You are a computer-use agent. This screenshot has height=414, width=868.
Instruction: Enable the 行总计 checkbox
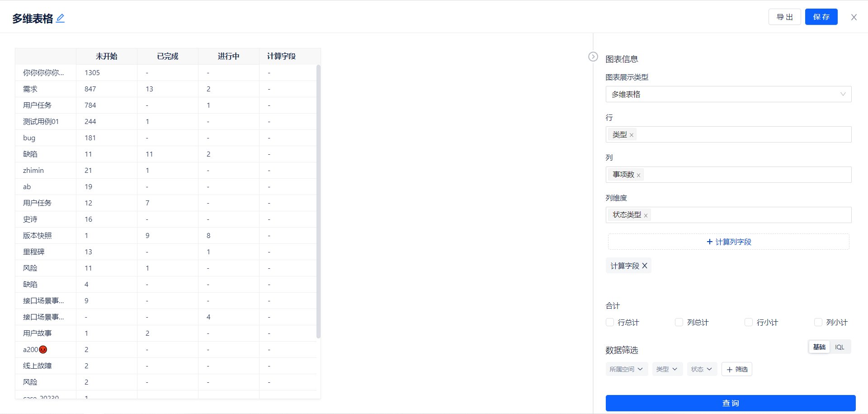click(x=610, y=322)
